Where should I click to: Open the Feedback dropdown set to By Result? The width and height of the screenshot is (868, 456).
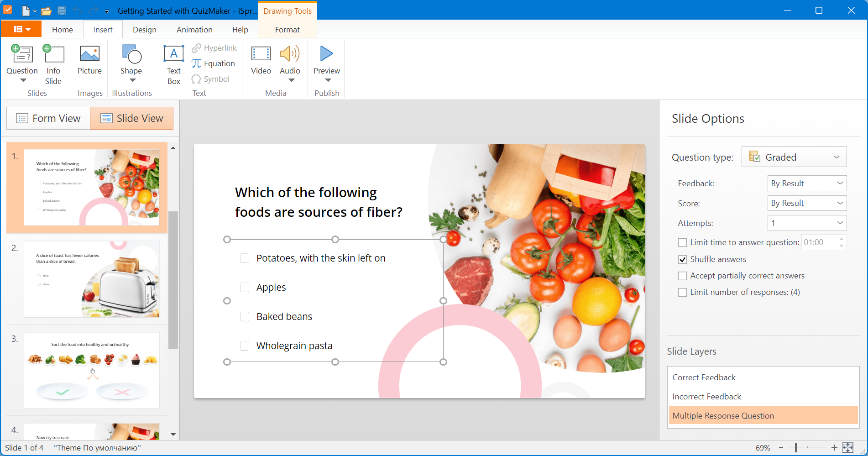(x=806, y=183)
